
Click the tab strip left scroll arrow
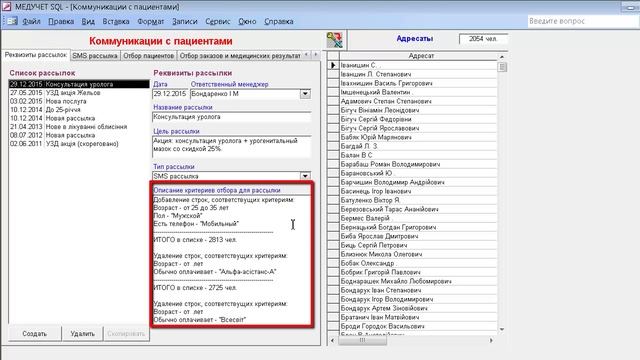(307, 55)
